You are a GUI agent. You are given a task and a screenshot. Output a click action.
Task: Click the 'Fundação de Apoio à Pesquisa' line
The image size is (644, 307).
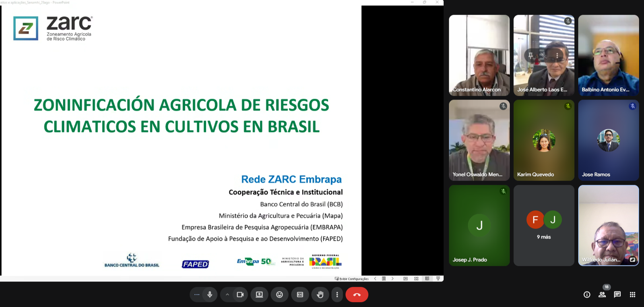coord(256,239)
